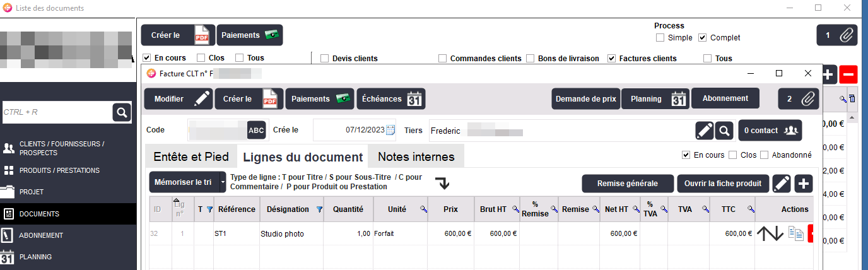Screen dimensions: 868x270
Task: Click the Ouvrir la fiche produit button
Action: point(723,184)
